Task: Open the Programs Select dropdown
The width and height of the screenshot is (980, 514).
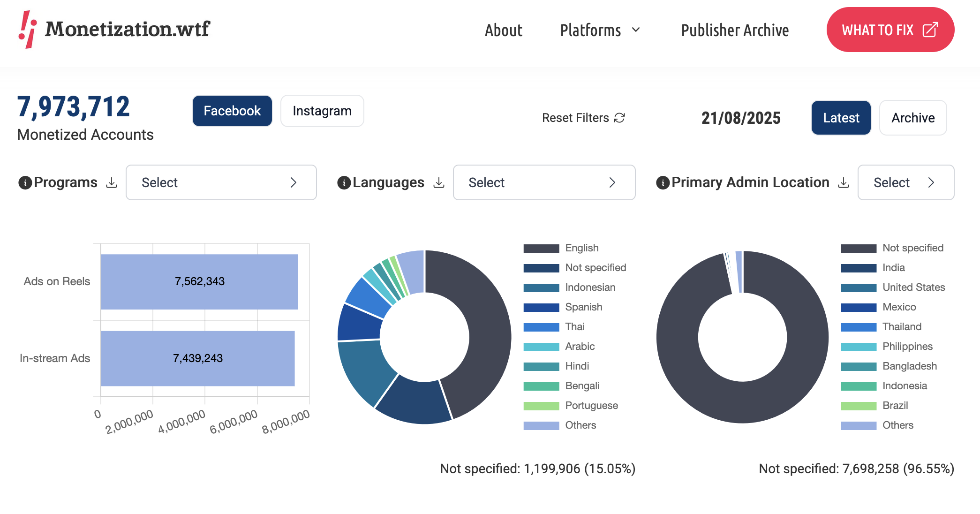Action: 221,182
